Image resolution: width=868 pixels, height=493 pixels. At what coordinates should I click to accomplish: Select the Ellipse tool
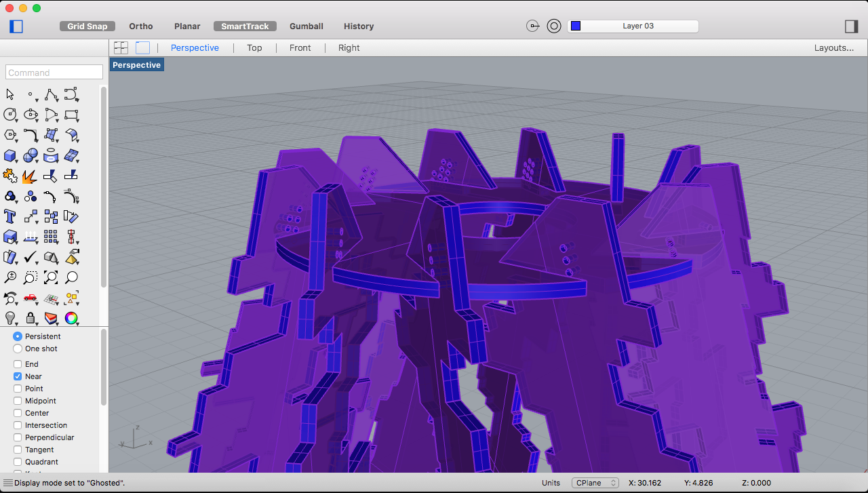pos(31,115)
